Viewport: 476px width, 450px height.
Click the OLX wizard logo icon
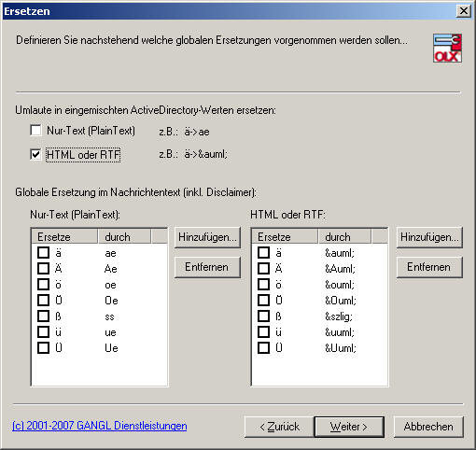[x=447, y=49]
